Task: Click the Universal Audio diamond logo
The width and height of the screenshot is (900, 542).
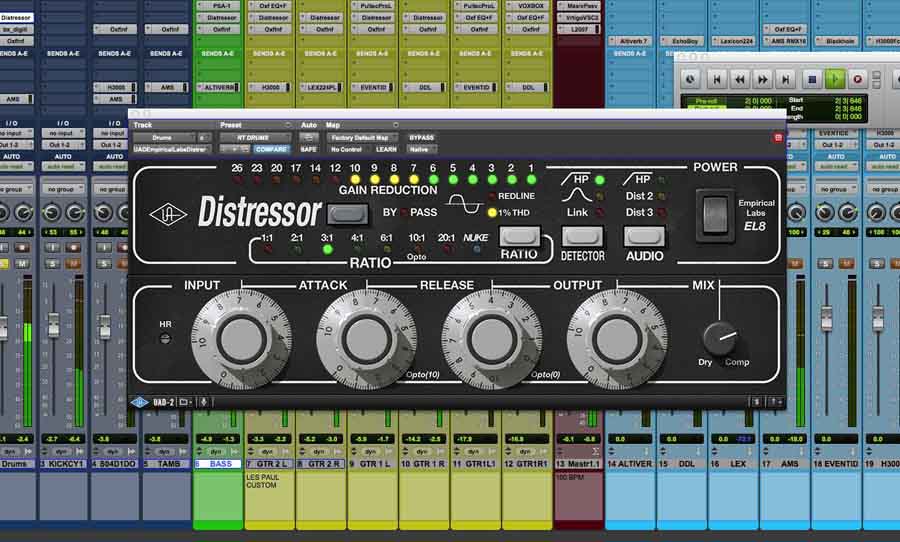Action: (x=168, y=215)
